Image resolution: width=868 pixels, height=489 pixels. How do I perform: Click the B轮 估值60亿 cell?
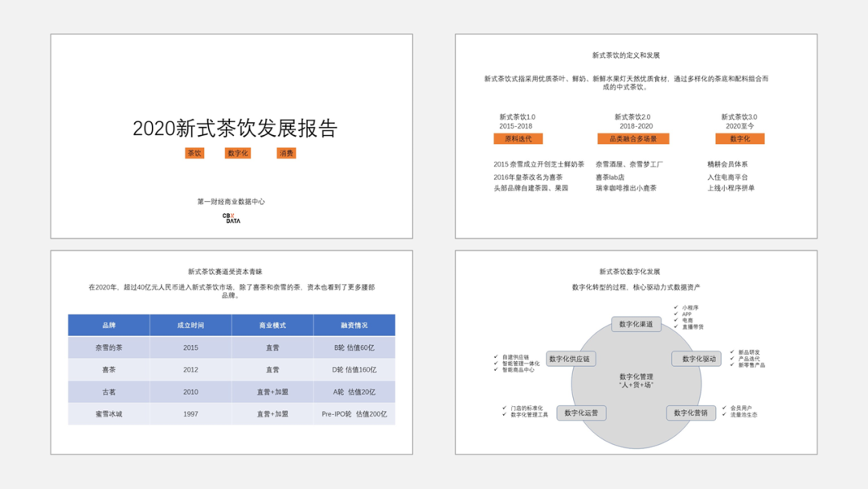[x=354, y=347]
